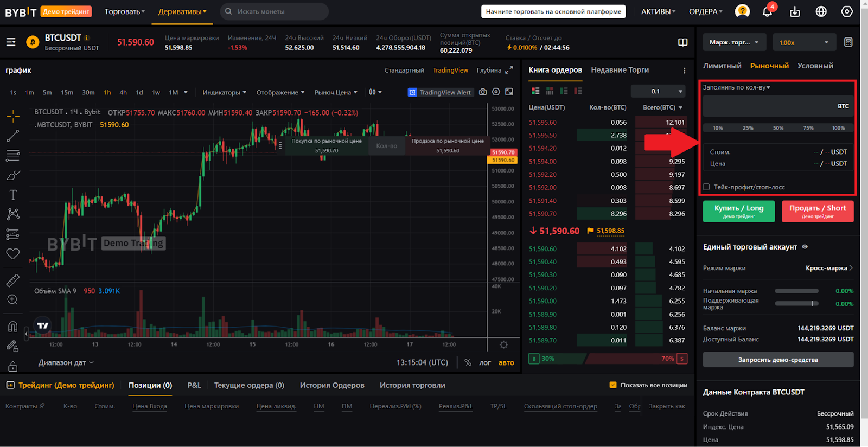Toggle account visibility eye icon
The width and height of the screenshot is (868, 447).
coord(805,247)
